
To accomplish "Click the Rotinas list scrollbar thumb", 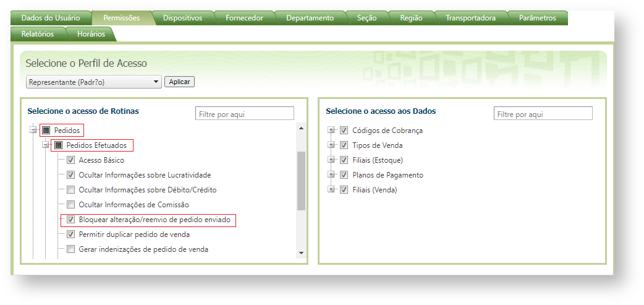I will [x=301, y=181].
